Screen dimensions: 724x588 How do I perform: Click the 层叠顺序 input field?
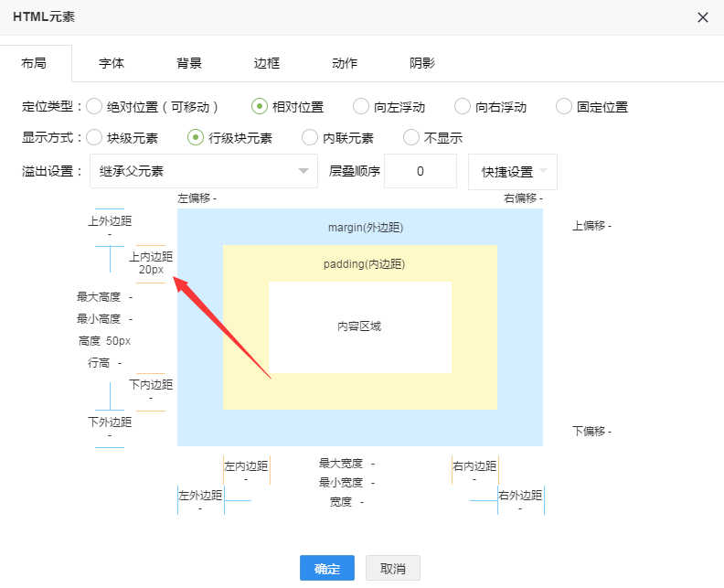coord(421,171)
